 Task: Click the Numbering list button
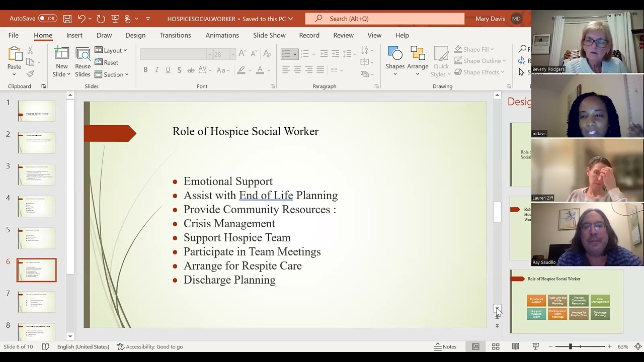[x=304, y=54]
